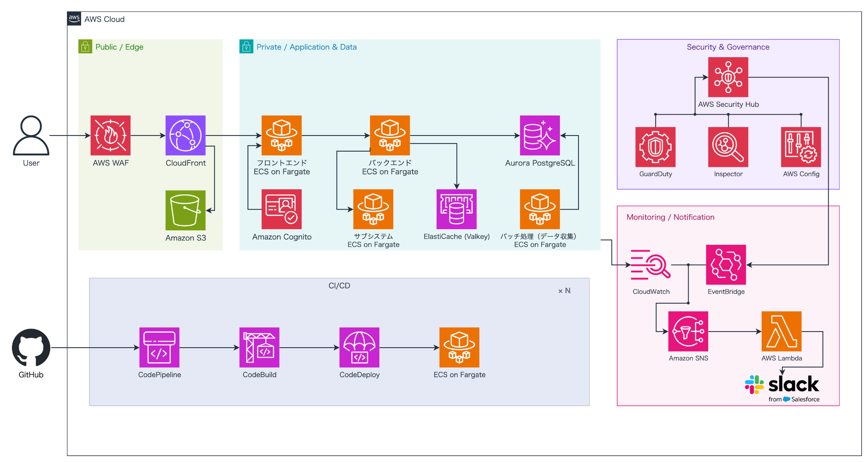Click the ElastiCache (Valkey) icon
Viewport: 868px width, 462px height.
pyautogui.click(x=456, y=209)
